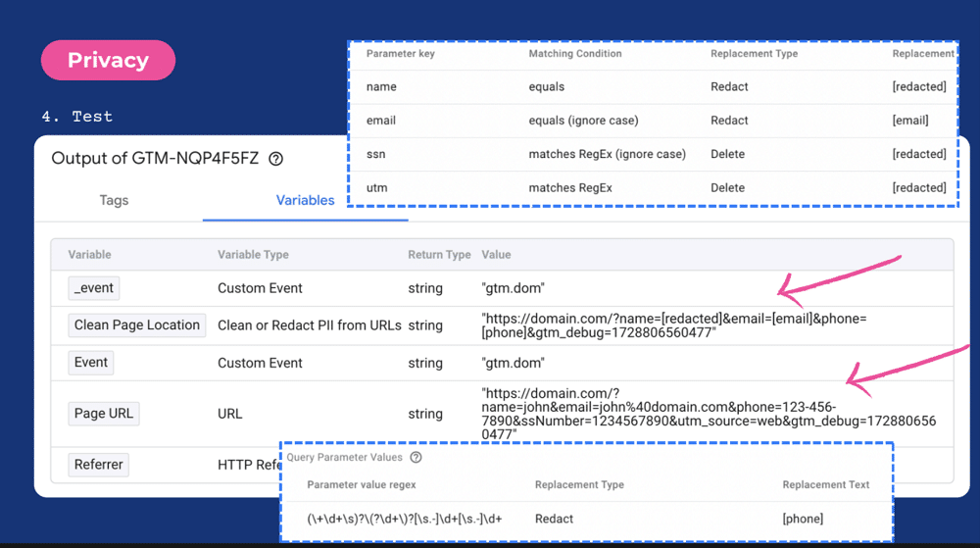The image size is (980, 548).
Task: Switch to the Tags tab
Action: coord(114,200)
